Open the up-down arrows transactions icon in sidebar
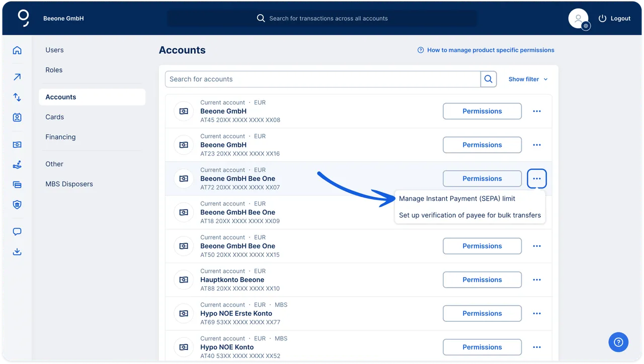Viewport: 644px width, 364px height. point(17,97)
